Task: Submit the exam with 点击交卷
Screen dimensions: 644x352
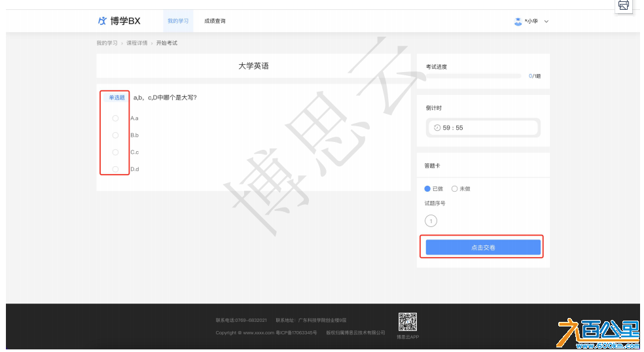Action: pyautogui.click(x=483, y=247)
